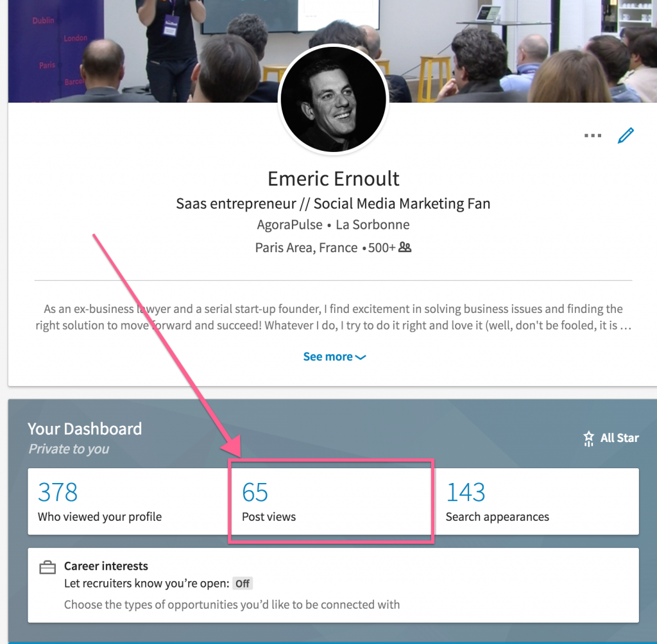Open the 65 Post views card

click(331, 501)
